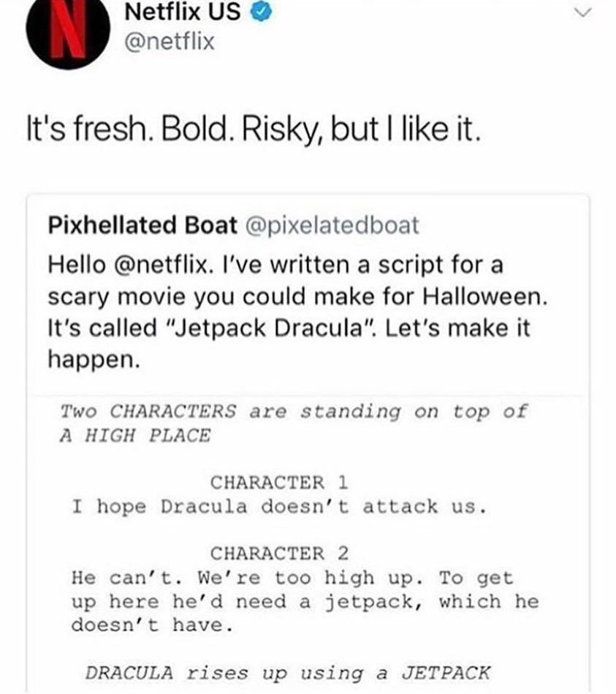Click the CHARACTER 1 heading in script
Image resolution: width=616 pixels, height=694 pixels.
pos(279,483)
